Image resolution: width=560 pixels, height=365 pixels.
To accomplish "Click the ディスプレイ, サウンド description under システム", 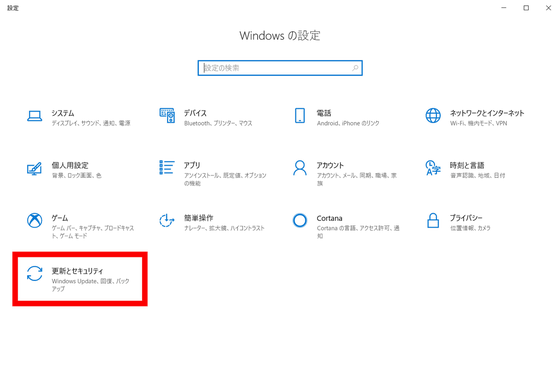I will [x=91, y=123].
